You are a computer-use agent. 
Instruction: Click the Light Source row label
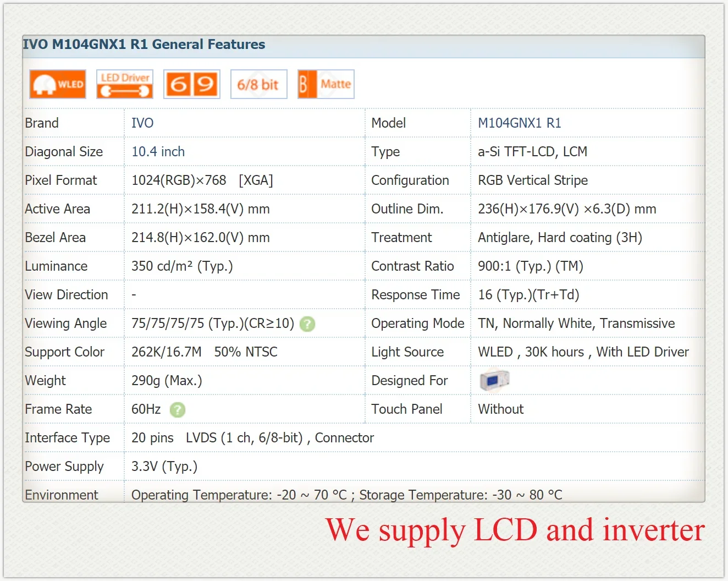[x=407, y=352]
